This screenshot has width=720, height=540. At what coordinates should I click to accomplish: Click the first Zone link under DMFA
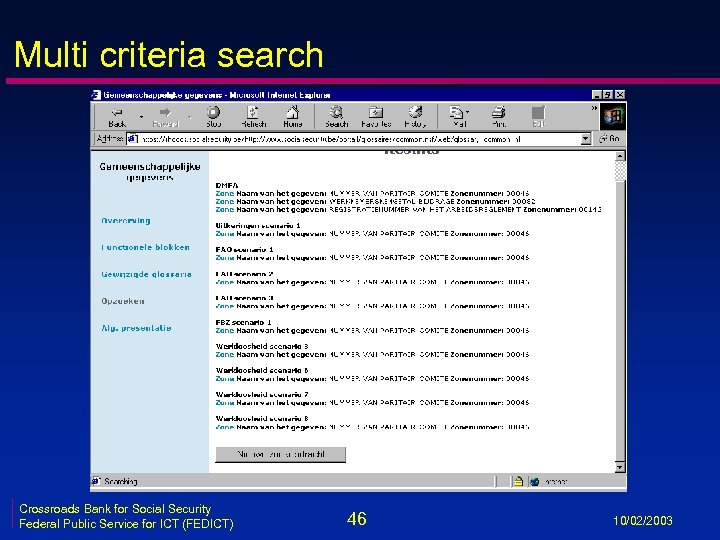(225, 194)
